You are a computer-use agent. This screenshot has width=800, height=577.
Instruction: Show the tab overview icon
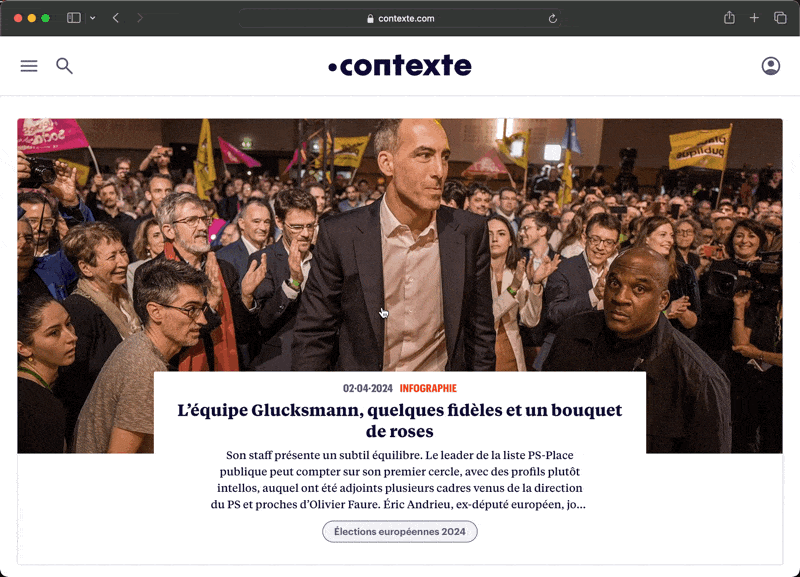point(780,18)
